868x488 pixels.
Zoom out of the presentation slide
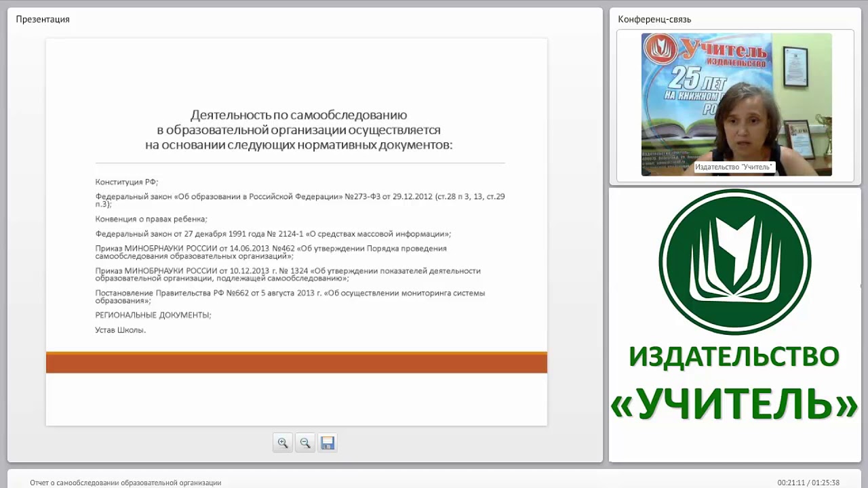pyautogui.click(x=305, y=443)
